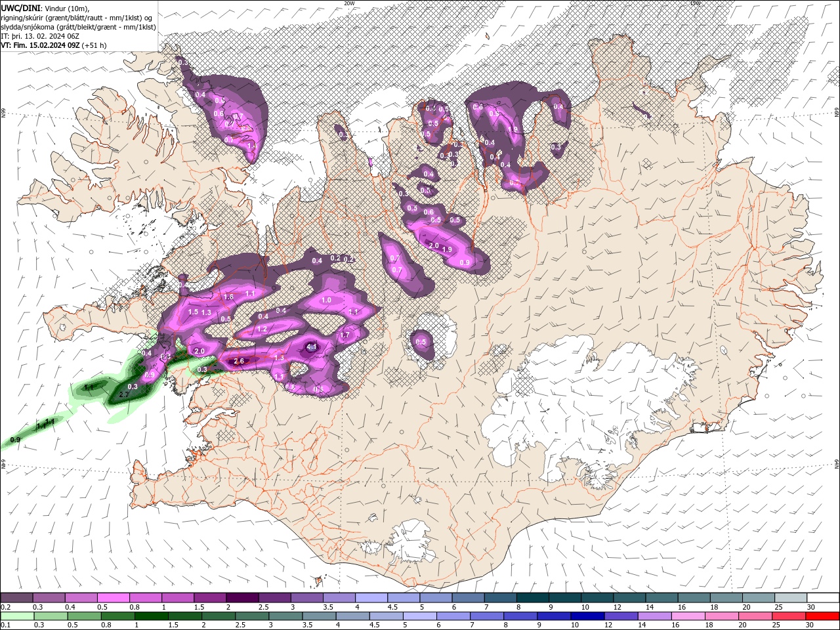Screen dimensions: 840x630
Task: Click the bright red swatch at 30 in lower legend row
Action: (822, 616)
